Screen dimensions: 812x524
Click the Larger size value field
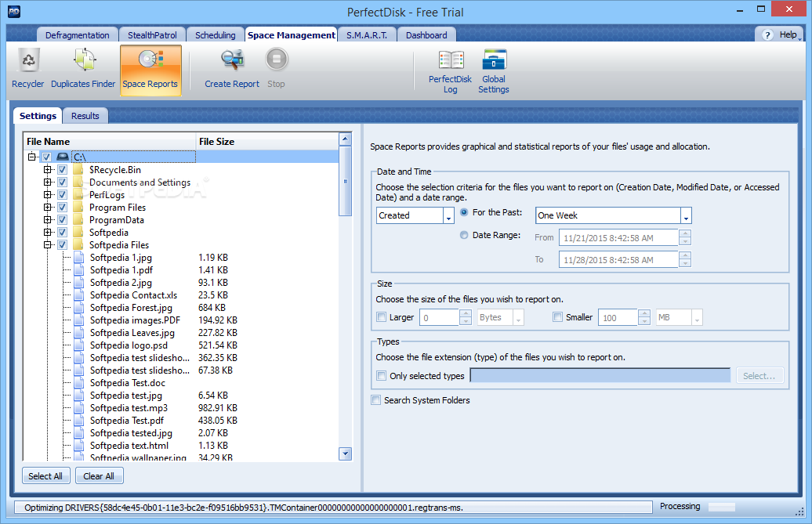click(440, 317)
